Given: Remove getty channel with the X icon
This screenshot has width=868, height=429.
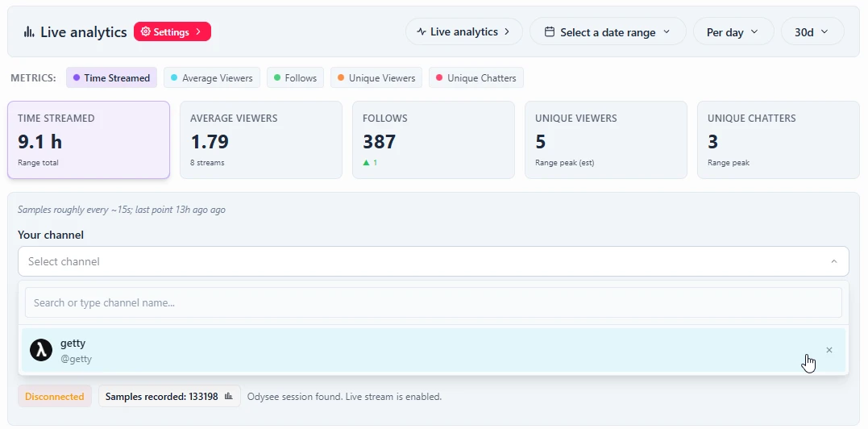Looking at the screenshot, I should click(829, 350).
